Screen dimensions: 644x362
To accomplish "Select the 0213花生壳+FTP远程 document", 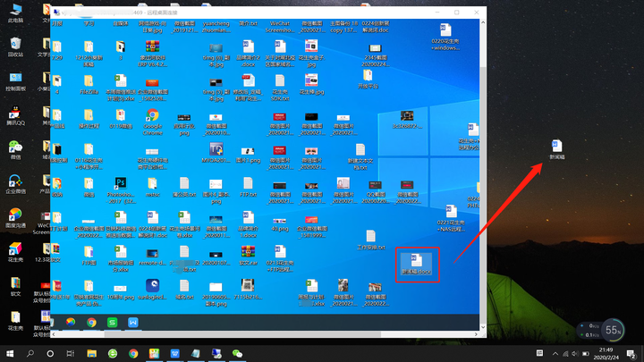I will [x=280, y=258].
